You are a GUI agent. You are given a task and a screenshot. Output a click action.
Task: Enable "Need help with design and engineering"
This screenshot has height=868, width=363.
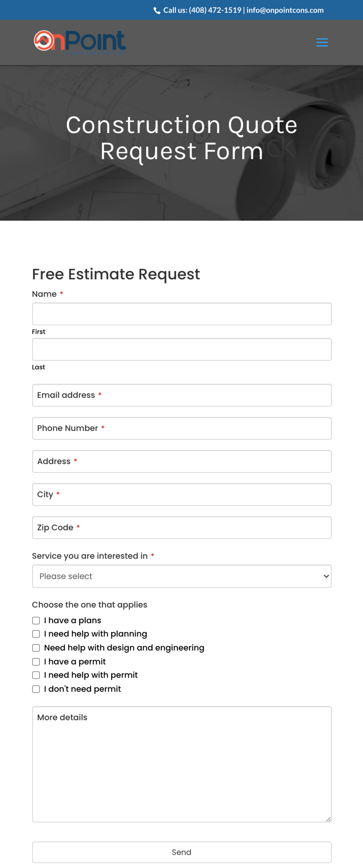point(36,648)
